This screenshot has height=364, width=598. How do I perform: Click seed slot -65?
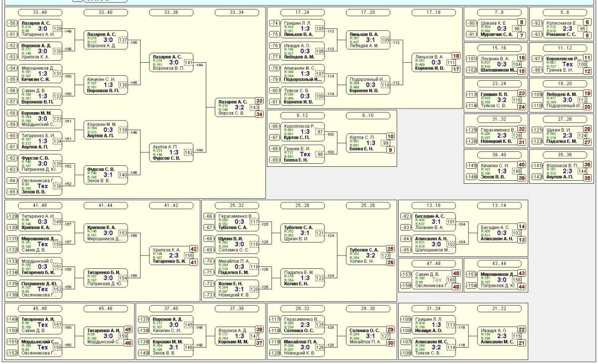(x=11, y=191)
